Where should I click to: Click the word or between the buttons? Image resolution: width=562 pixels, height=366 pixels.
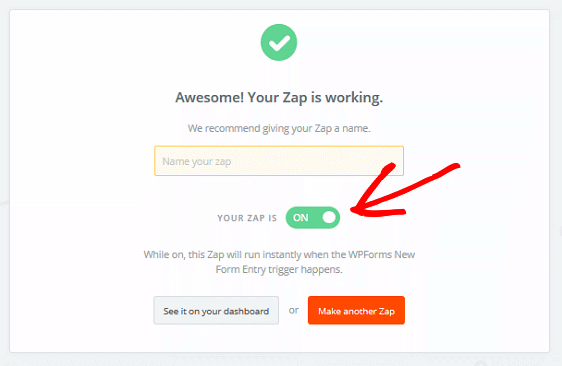coord(294,310)
